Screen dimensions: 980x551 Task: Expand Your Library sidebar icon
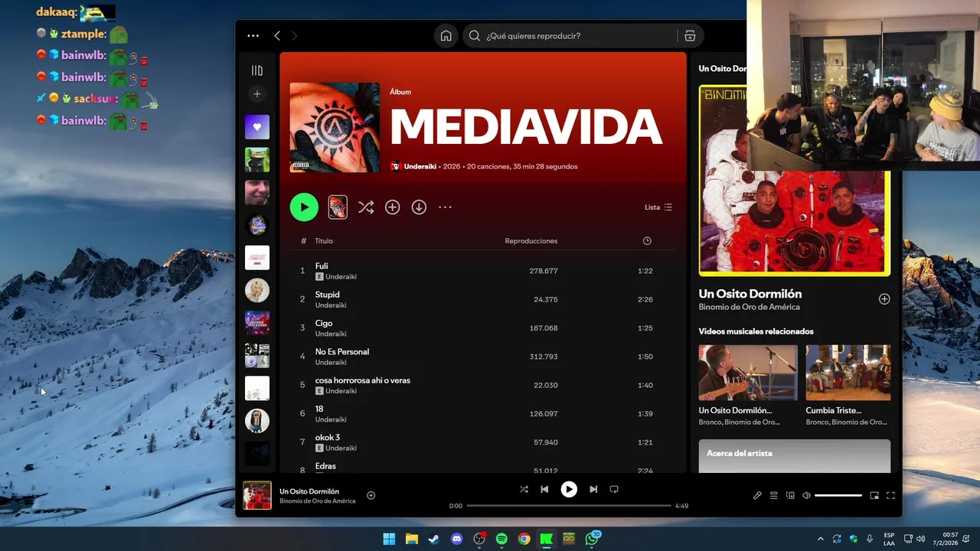pyautogui.click(x=257, y=70)
